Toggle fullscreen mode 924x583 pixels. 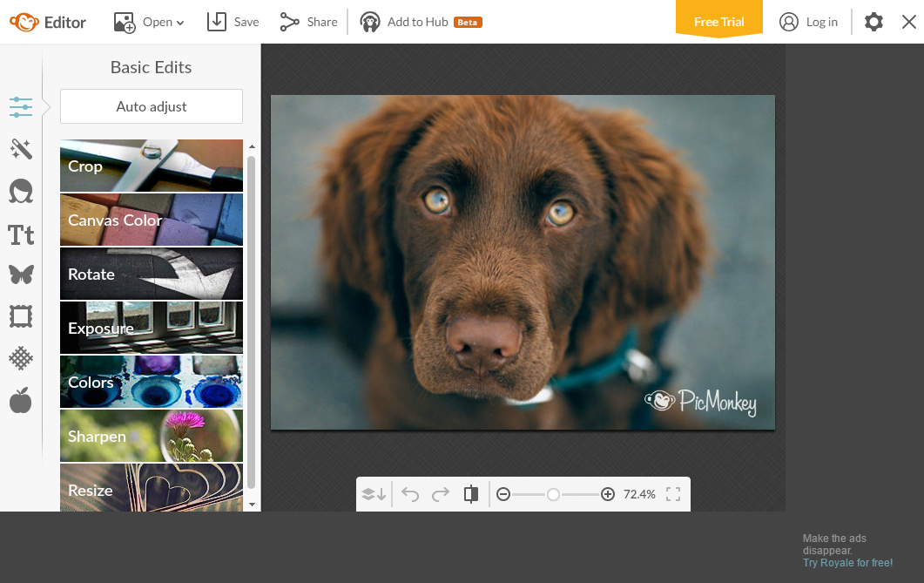click(672, 494)
